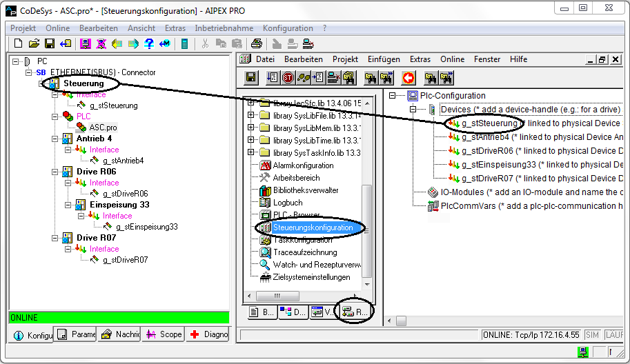Click the SIM indicator in the status bar
The image size is (630, 364).
[592, 335]
